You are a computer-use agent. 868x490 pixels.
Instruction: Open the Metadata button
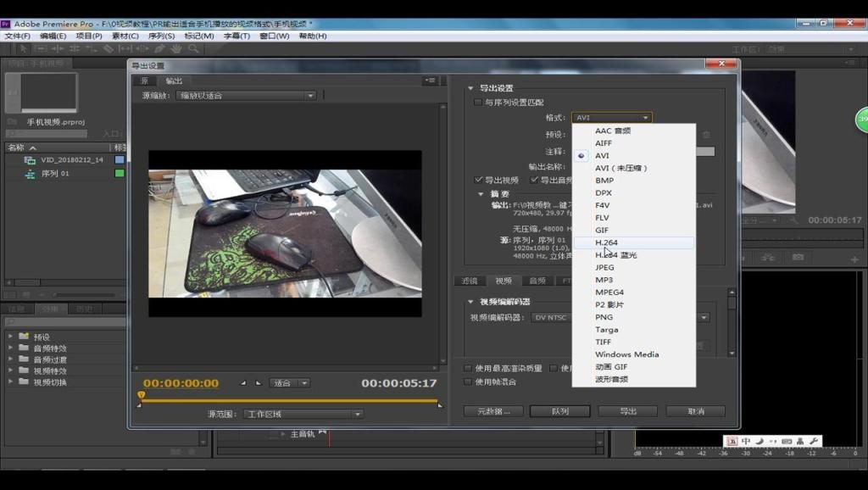(x=493, y=411)
